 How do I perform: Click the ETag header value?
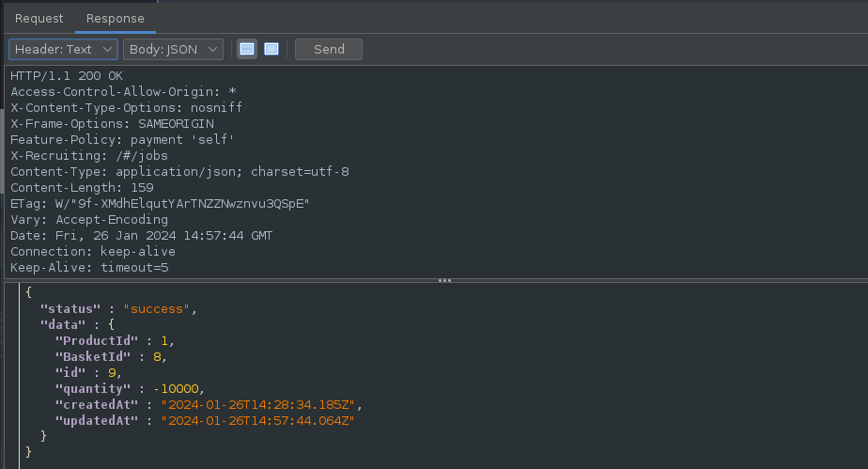(182, 204)
